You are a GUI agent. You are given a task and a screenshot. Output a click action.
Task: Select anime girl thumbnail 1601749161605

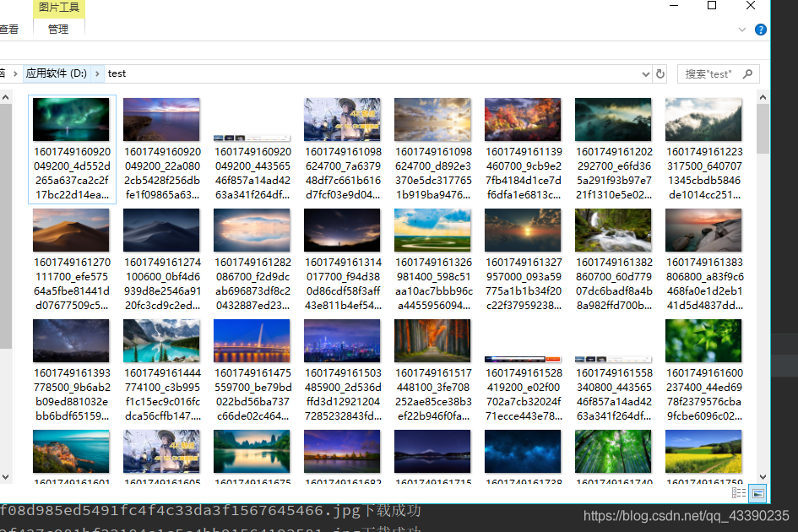coord(161,451)
